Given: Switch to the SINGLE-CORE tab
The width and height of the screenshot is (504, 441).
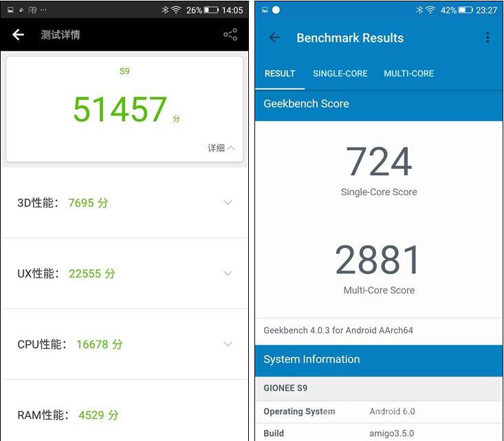Looking at the screenshot, I should pos(340,73).
